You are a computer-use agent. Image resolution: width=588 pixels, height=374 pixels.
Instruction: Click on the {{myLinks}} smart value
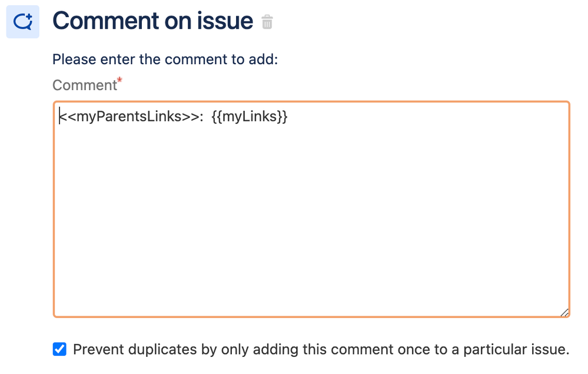pos(250,116)
